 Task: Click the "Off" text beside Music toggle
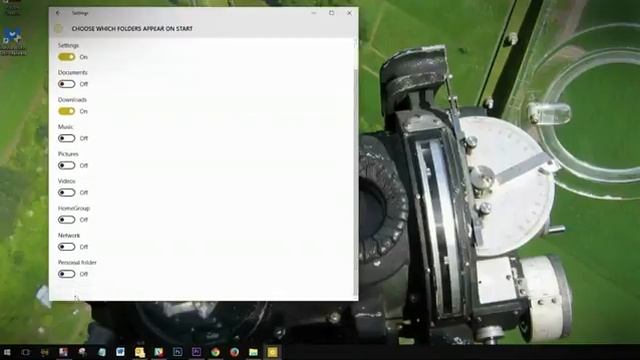tap(84, 138)
